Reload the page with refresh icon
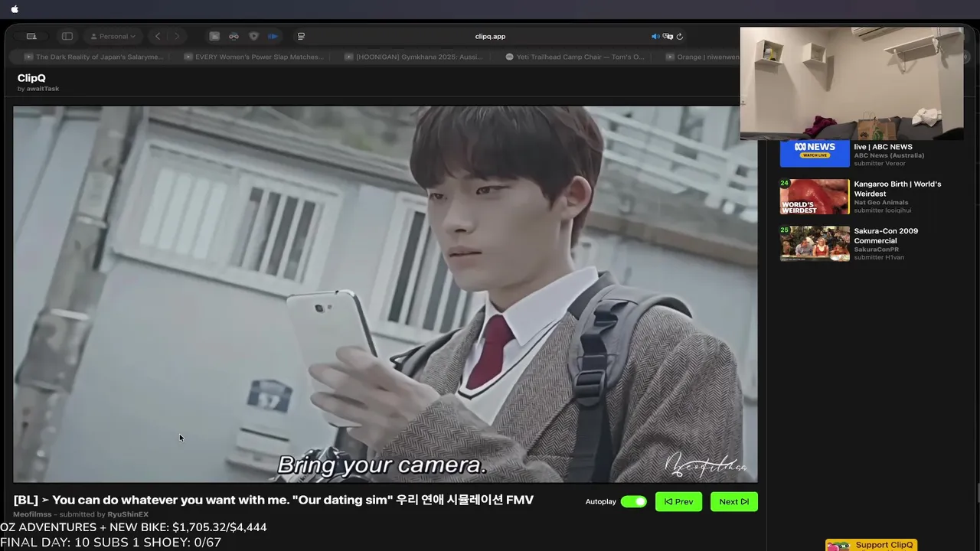The image size is (980, 551). (680, 36)
